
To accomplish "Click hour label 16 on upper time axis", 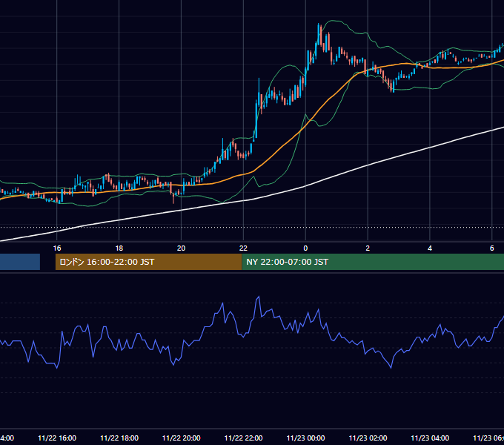I will click(57, 248).
